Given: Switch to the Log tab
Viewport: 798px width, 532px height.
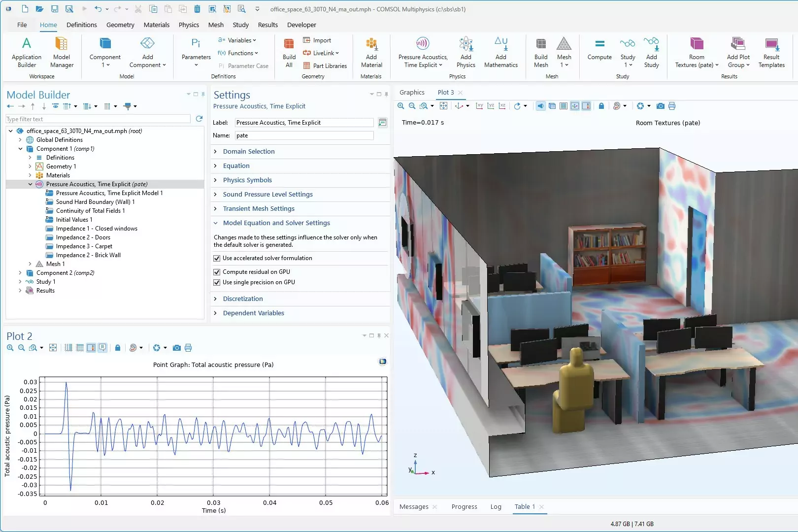Looking at the screenshot, I should [496, 507].
